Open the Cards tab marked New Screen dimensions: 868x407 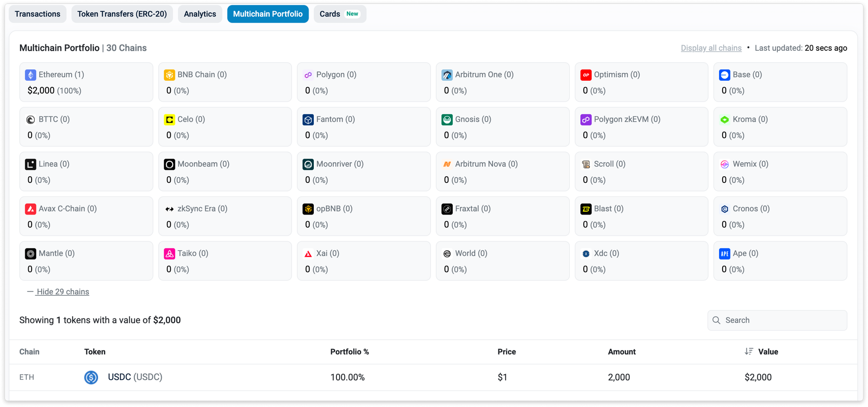pyautogui.click(x=339, y=14)
